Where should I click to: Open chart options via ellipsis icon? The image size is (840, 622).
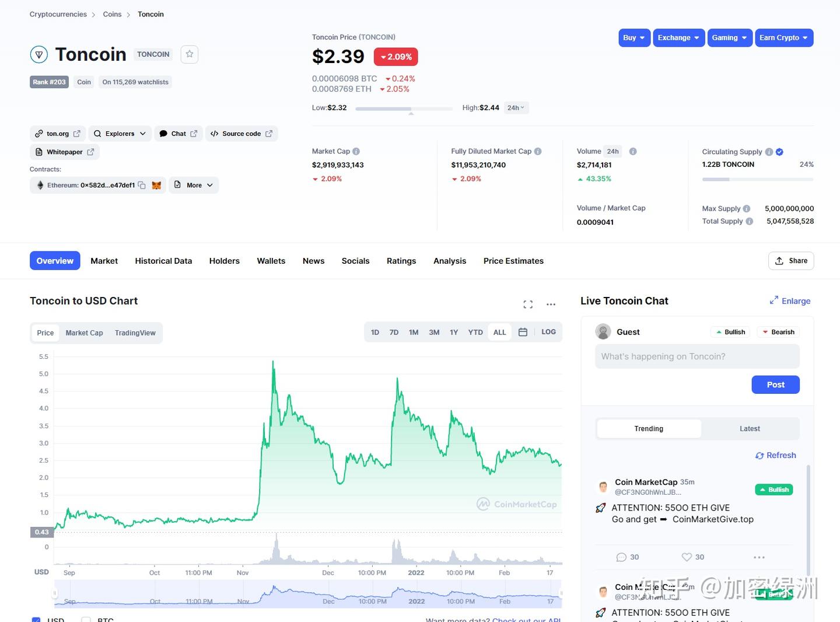pos(551,304)
